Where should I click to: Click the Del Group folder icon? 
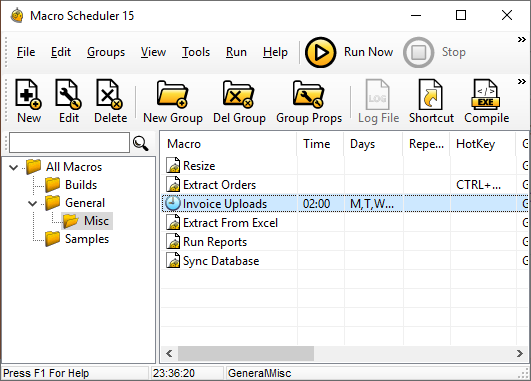238,94
